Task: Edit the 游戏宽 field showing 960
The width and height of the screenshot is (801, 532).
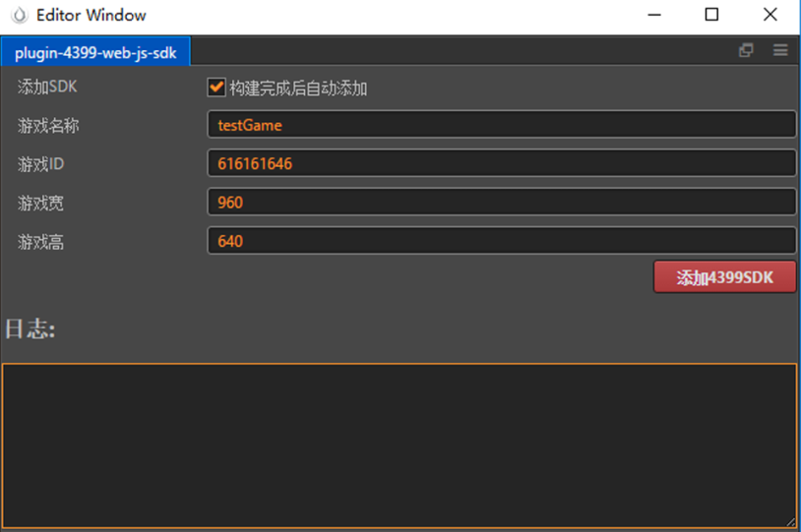Action: (501, 203)
